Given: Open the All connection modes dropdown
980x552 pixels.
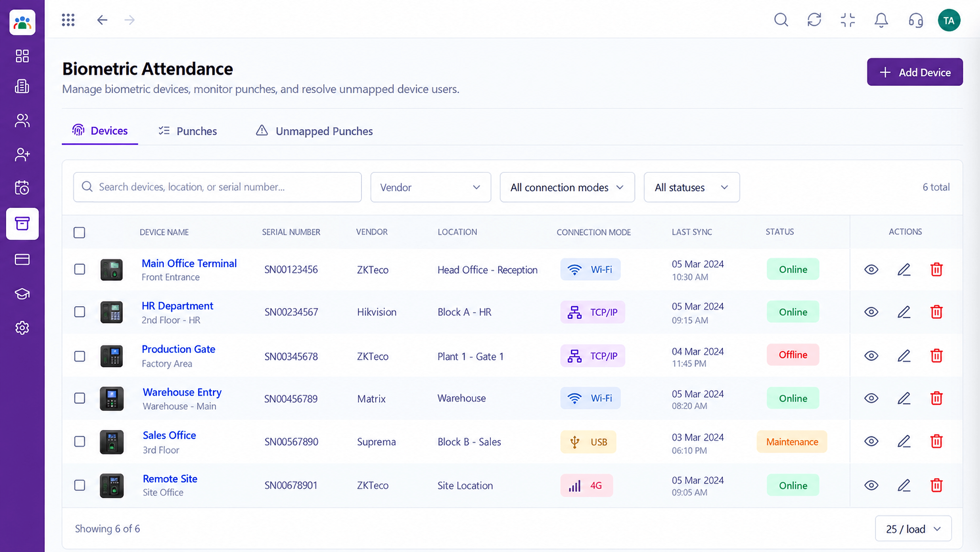Looking at the screenshot, I should (567, 187).
